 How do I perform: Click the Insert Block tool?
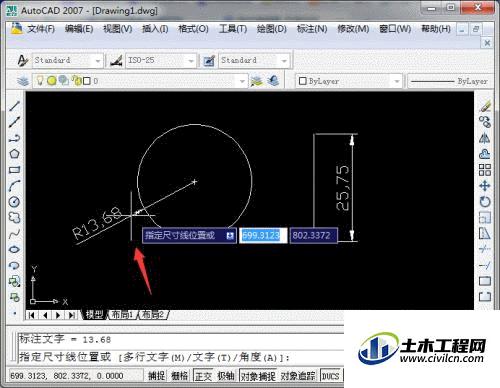pyautogui.click(x=14, y=281)
